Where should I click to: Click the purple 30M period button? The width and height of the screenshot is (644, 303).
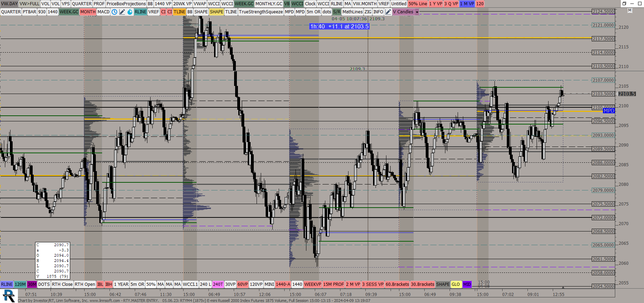[x=32, y=284]
